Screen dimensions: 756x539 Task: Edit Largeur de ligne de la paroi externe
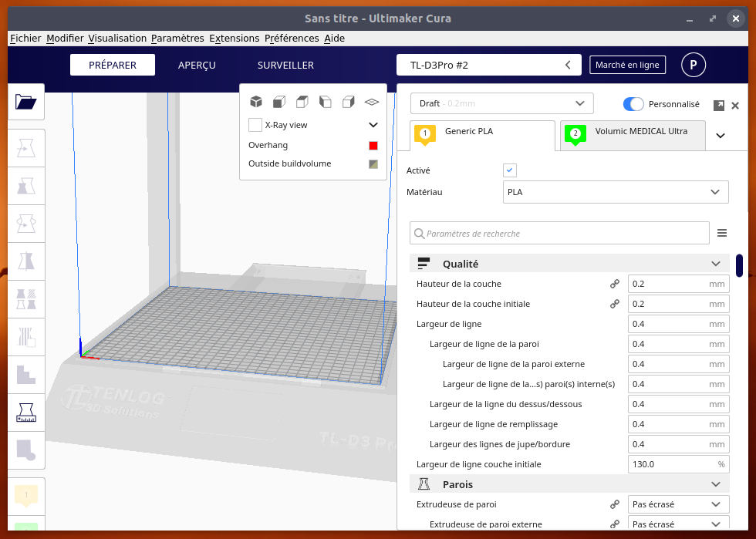678,364
